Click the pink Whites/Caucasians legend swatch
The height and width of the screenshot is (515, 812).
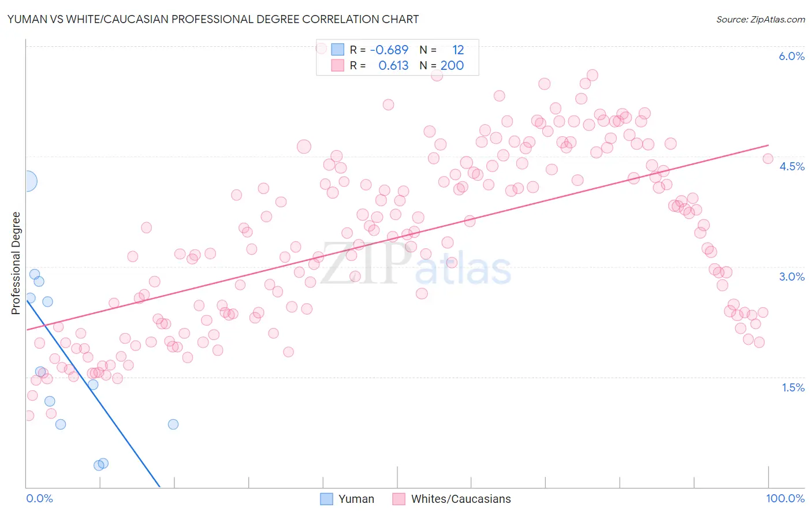point(399,499)
